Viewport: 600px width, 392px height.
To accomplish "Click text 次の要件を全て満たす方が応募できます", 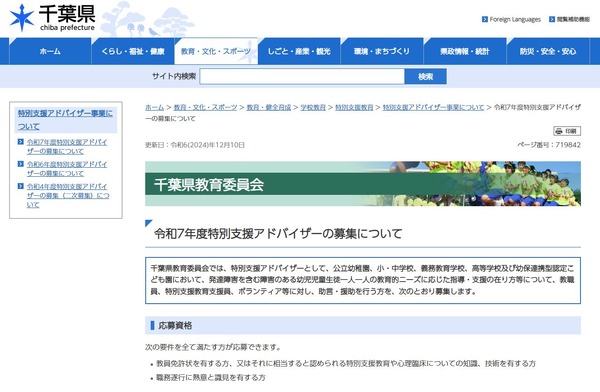I will point(213,347).
